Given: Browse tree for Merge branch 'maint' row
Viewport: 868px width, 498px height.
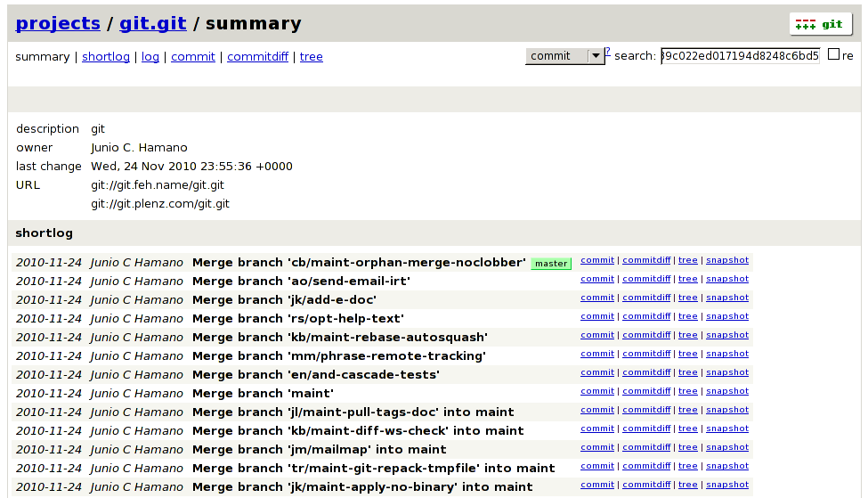Looking at the screenshot, I should [687, 391].
